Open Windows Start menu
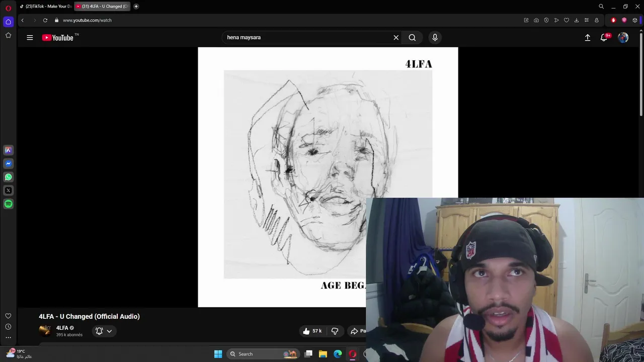The height and width of the screenshot is (362, 644). pyautogui.click(x=218, y=354)
